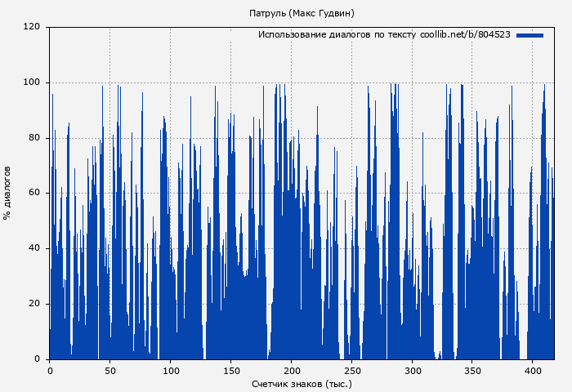Click the 0 tick label on x-axis

[50, 371]
